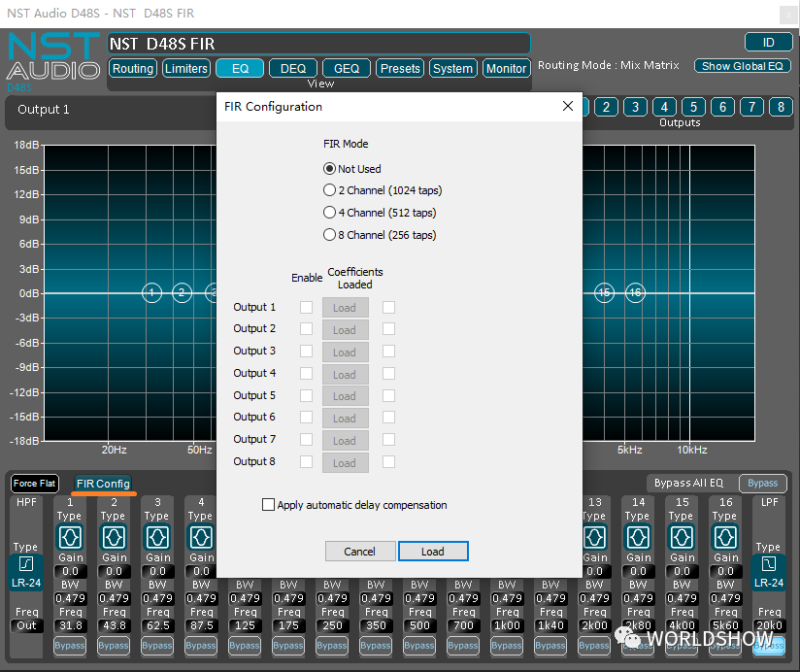Click the ID button
800x672 pixels.
(768, 43)
